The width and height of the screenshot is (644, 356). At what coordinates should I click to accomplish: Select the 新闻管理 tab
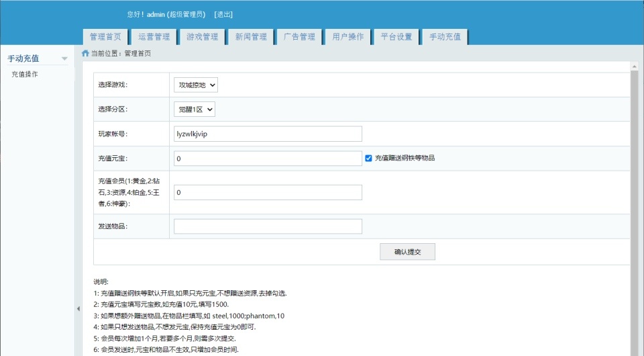pos(251,36)
